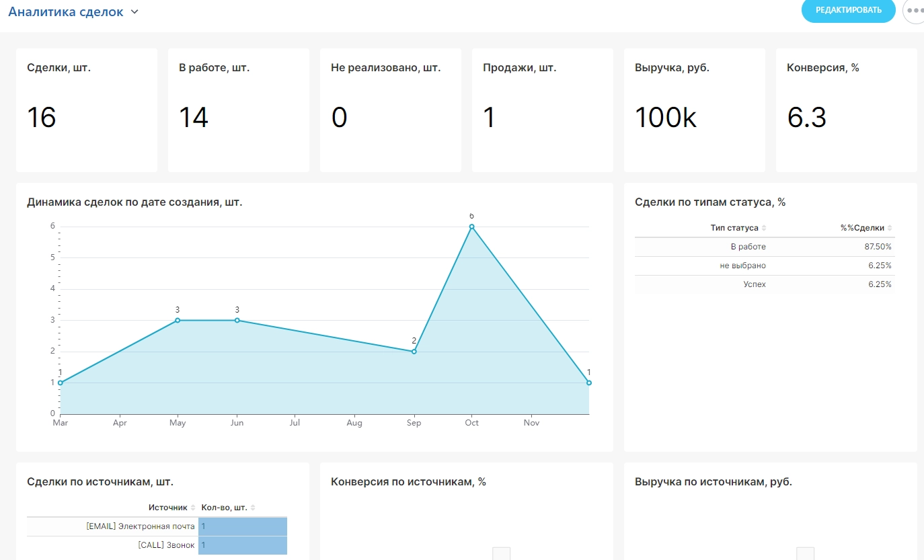Screen dimensions: 924x560
Task: Click blue bar for Электронная почта source
Action: (x=243, y=526)
